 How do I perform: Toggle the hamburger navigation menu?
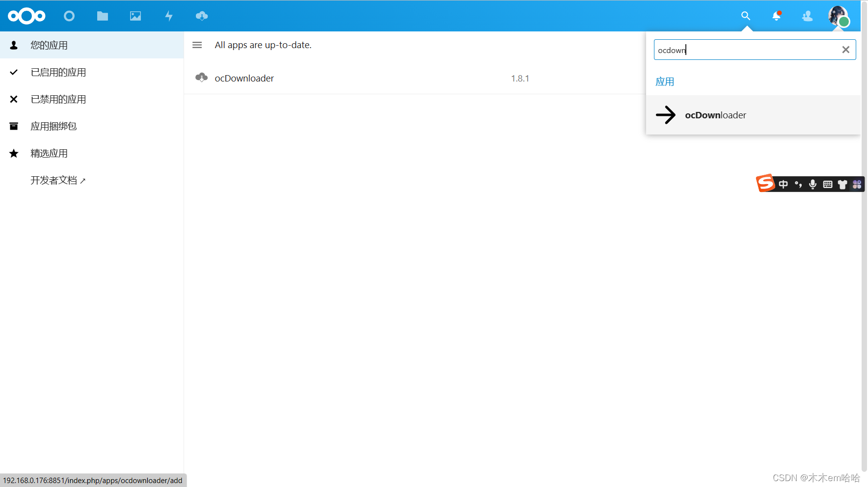197,45
